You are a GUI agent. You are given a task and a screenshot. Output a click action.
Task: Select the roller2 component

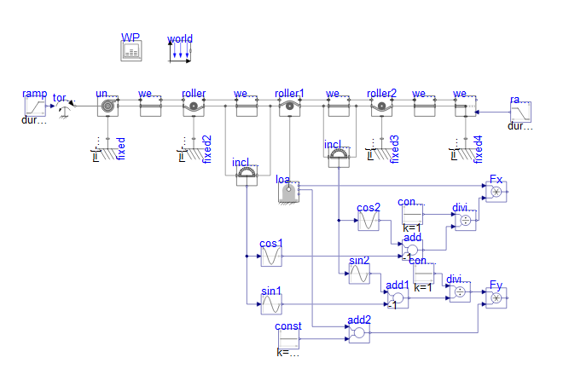(382, 107)
